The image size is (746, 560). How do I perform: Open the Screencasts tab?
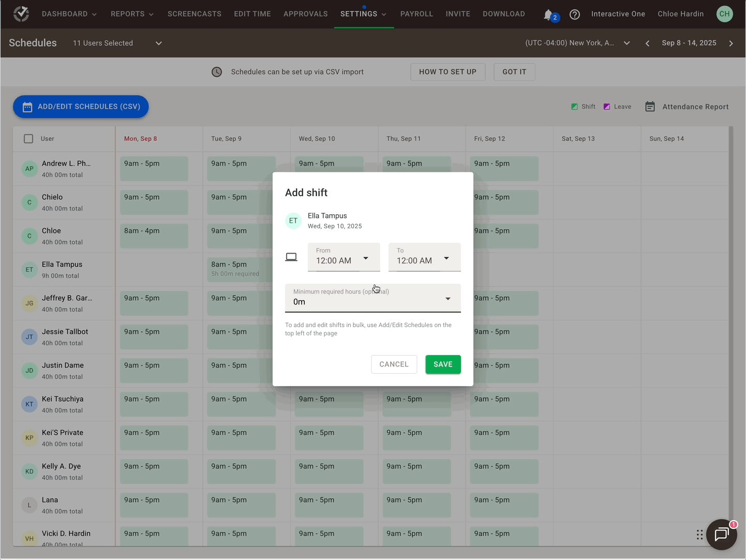click(195, 14)
